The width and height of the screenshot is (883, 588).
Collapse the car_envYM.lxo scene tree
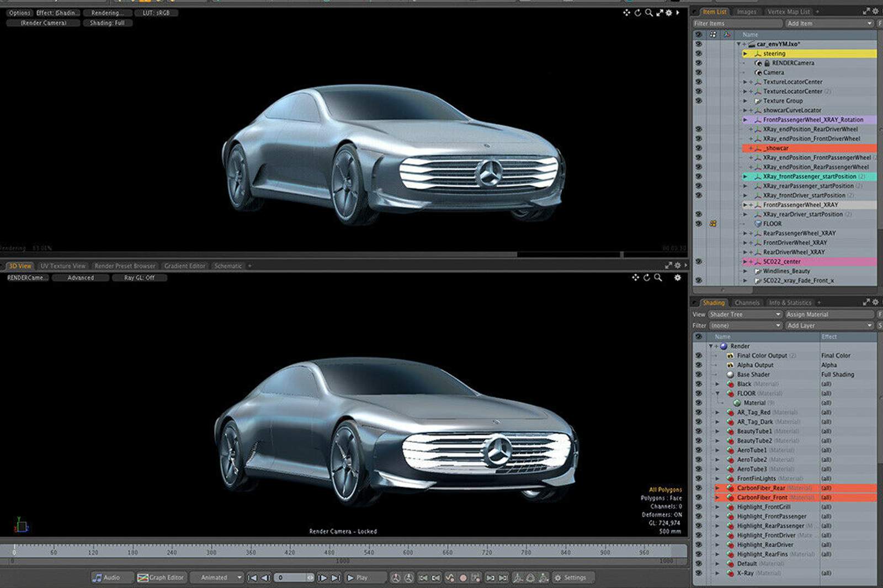[x=738, y=44]
